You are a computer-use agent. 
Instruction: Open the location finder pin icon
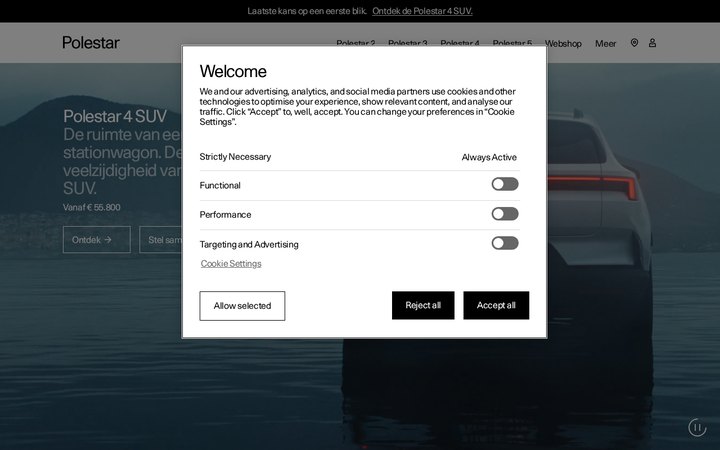point(634,43)
